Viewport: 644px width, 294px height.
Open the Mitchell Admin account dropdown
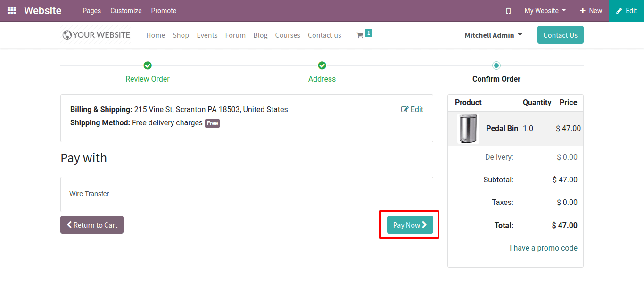point(493,35)
